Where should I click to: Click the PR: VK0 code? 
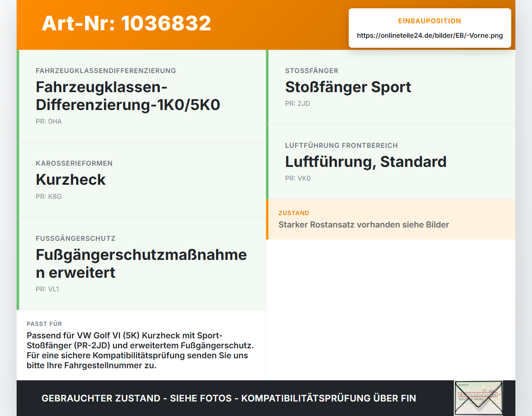click(x=298, y=178)
